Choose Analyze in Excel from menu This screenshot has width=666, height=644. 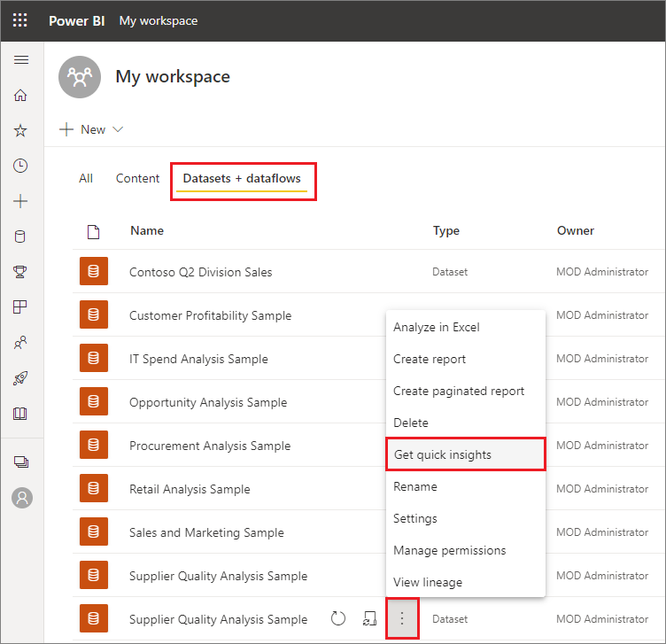tap(437, 327)
